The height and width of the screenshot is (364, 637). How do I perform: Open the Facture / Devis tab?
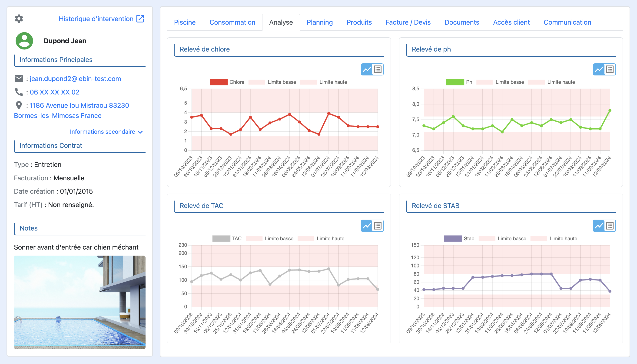tap(408, 22)
